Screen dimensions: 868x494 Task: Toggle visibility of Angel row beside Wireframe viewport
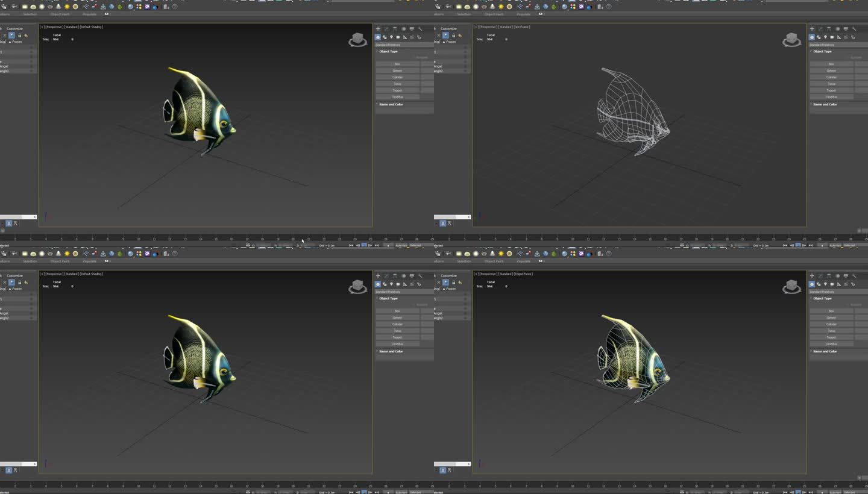465,66
